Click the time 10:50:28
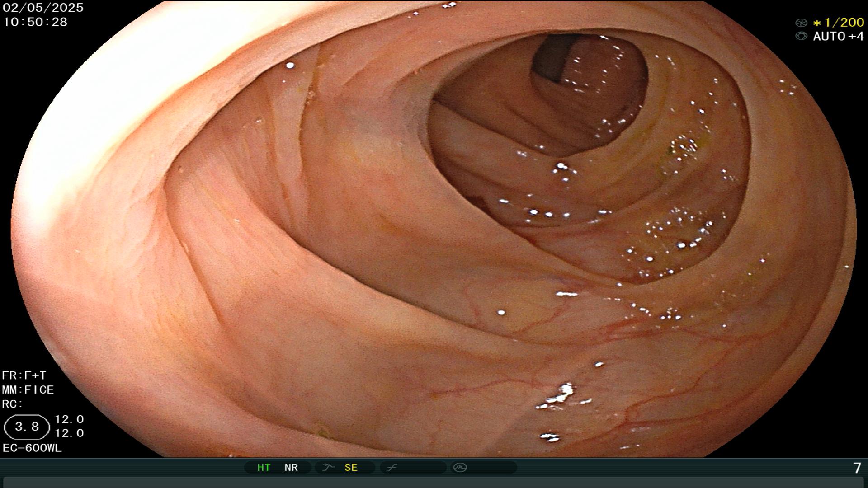 pyautogui.click(x=35, y=22)
